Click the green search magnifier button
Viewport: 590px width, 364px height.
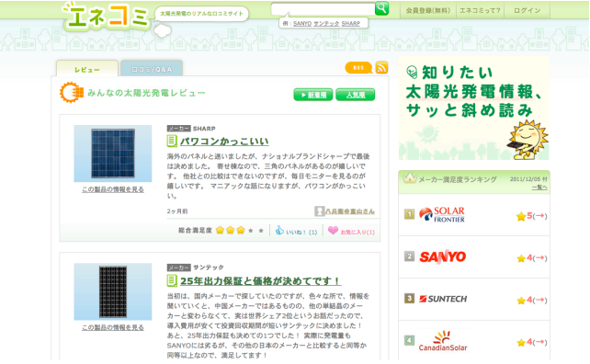point(381,8)
